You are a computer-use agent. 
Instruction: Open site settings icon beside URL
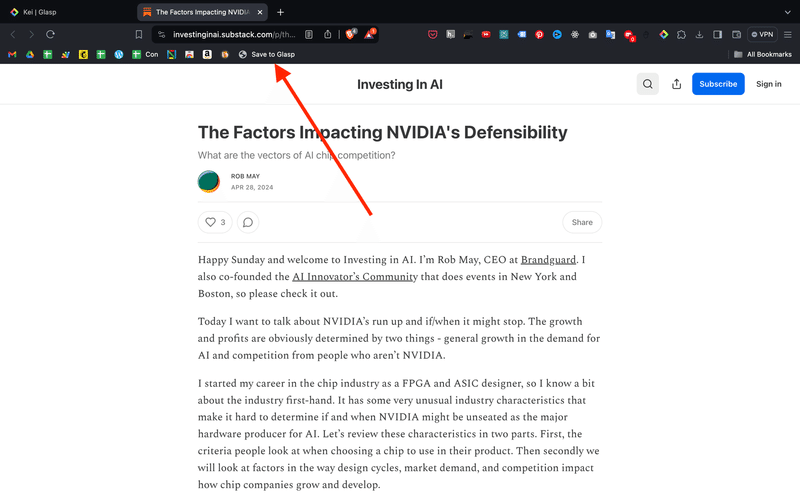click(161, 34)
